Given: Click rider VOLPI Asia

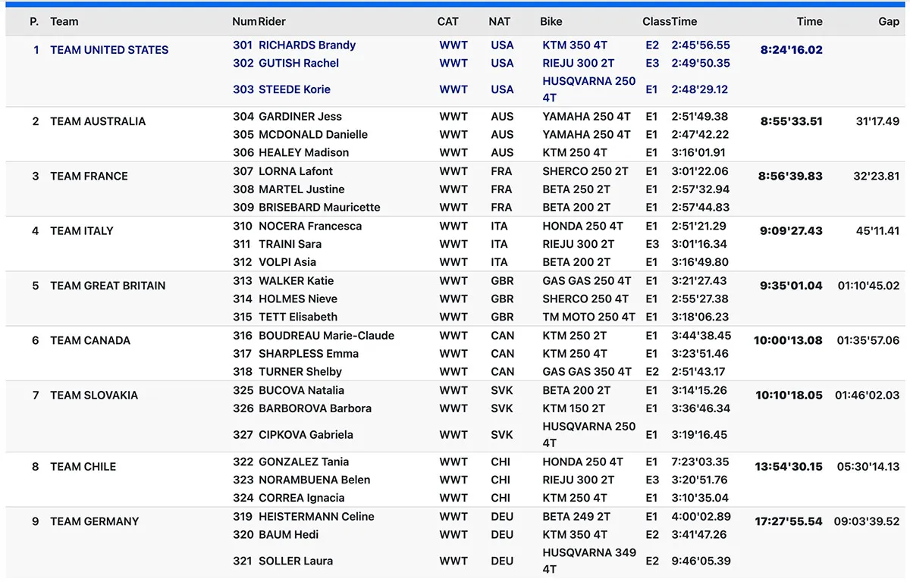Looking at the screenshot, I should click(287, 262).
